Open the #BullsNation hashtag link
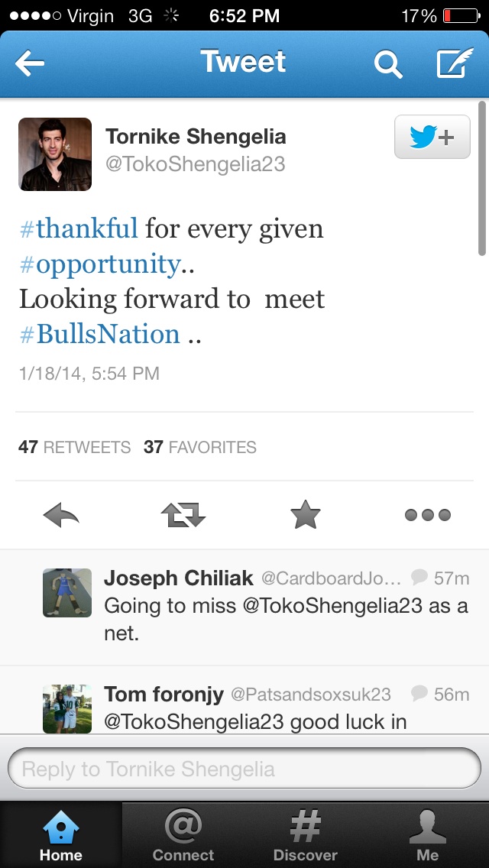The width and height of the screenshot is (489, 868). [100, 334]
